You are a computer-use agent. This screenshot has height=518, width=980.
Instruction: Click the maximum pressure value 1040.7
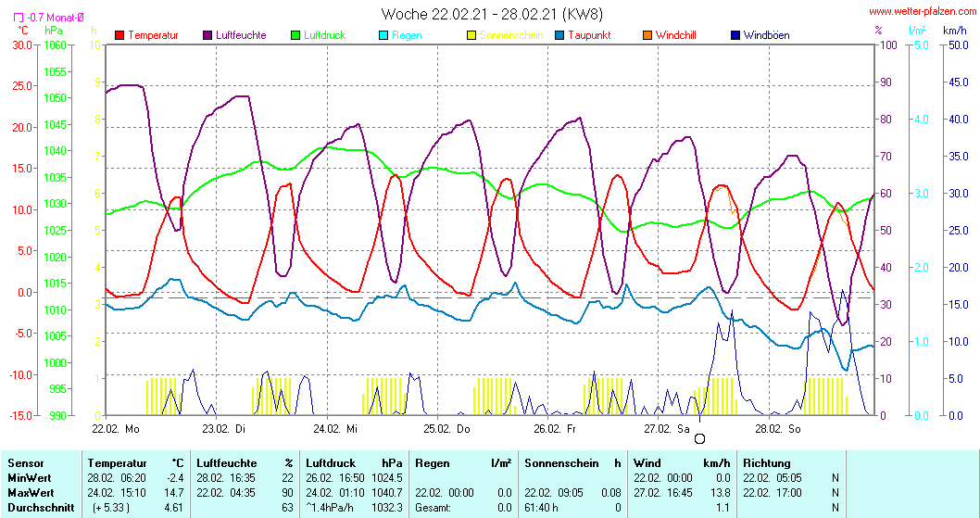click(387, 493)
